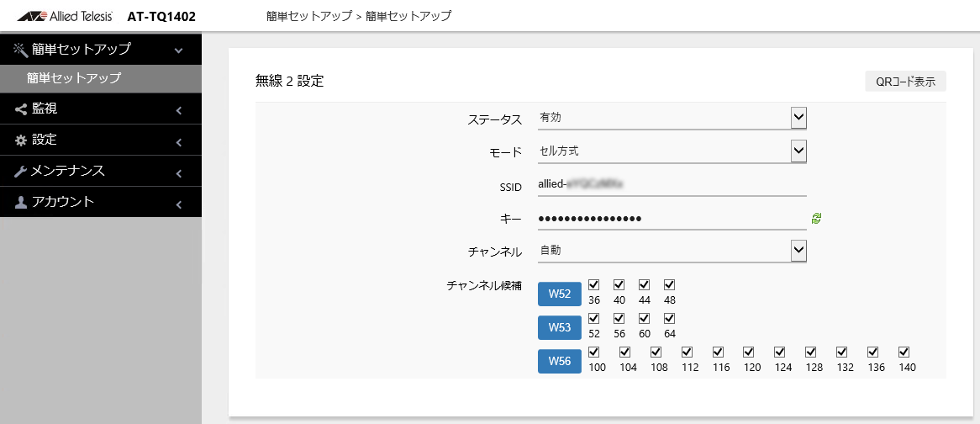Regenerate key with green refresh icon

click(x=816, y=218)
